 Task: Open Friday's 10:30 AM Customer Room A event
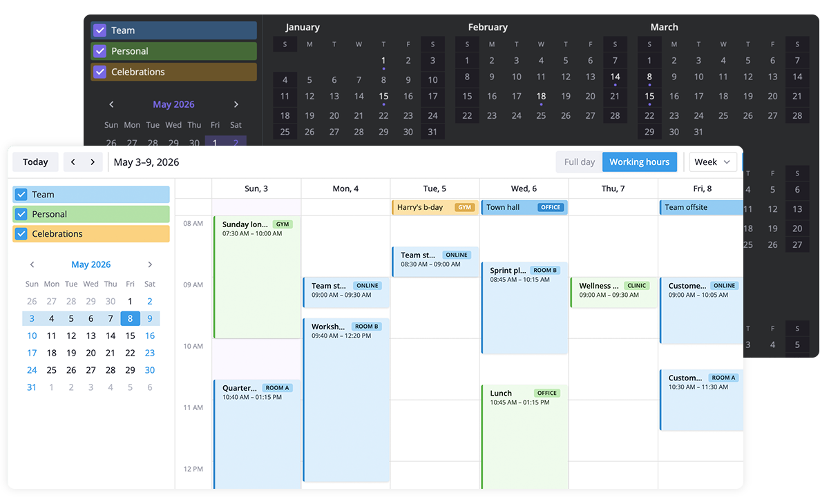[701, 400]
